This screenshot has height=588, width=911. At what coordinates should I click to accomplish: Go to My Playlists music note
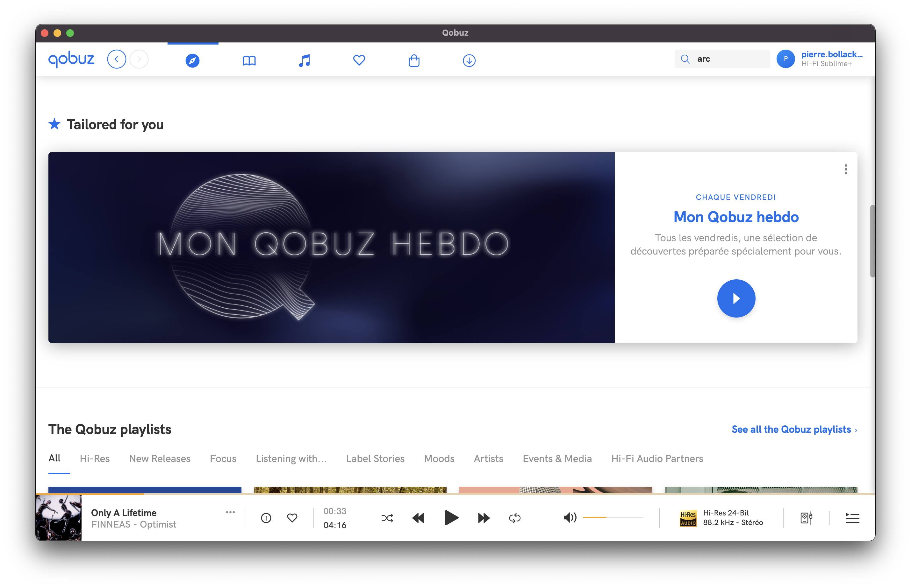[304, 60]
